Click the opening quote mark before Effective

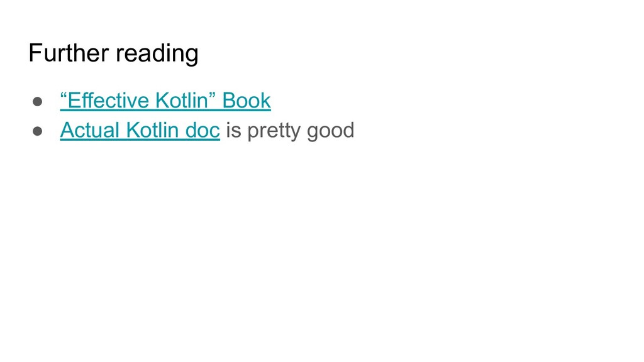pyautogui.click(x=64, y=96)
